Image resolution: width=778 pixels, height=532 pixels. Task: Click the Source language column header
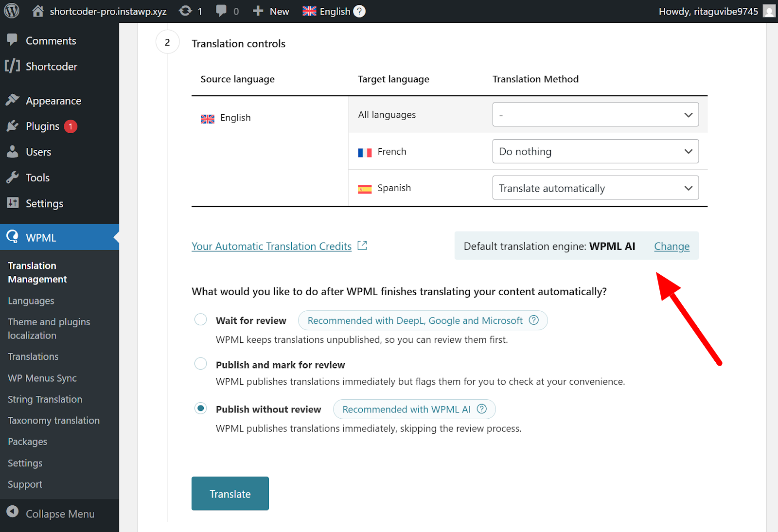(237, 79)
